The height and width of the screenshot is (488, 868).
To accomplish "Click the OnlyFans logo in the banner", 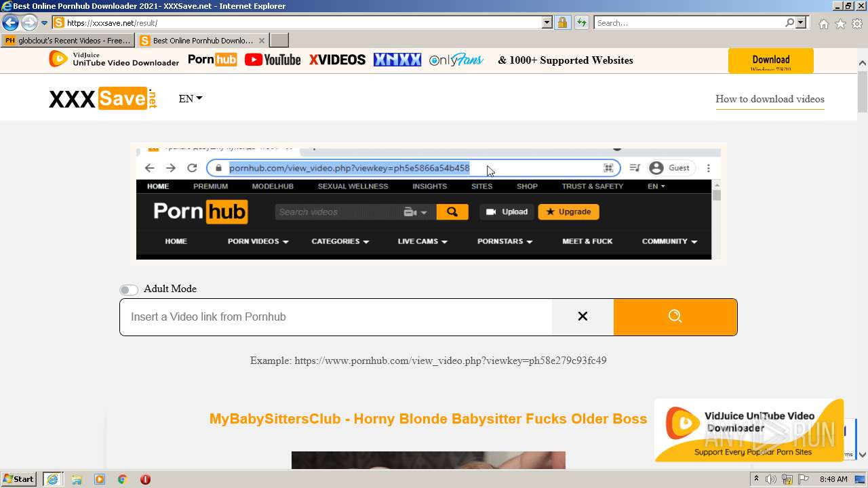I will [456, 60].
